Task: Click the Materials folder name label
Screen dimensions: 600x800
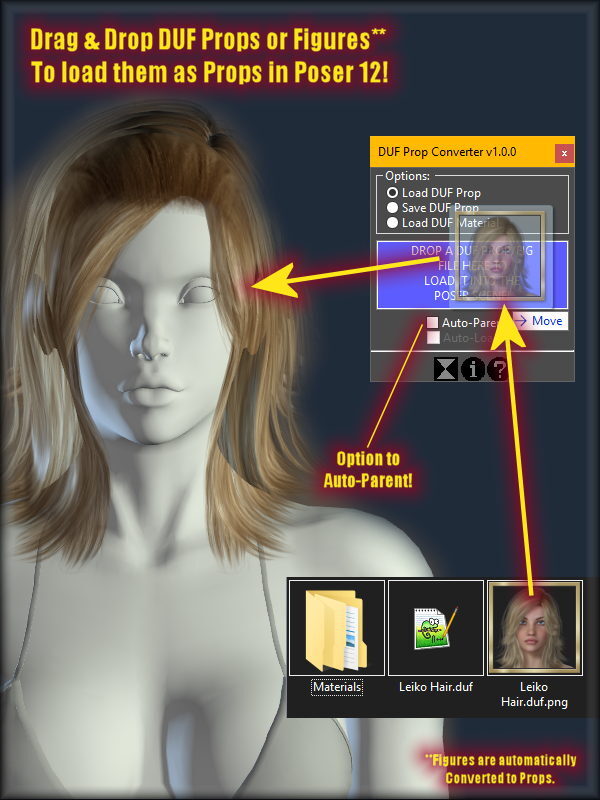Action: coord(337,687)
